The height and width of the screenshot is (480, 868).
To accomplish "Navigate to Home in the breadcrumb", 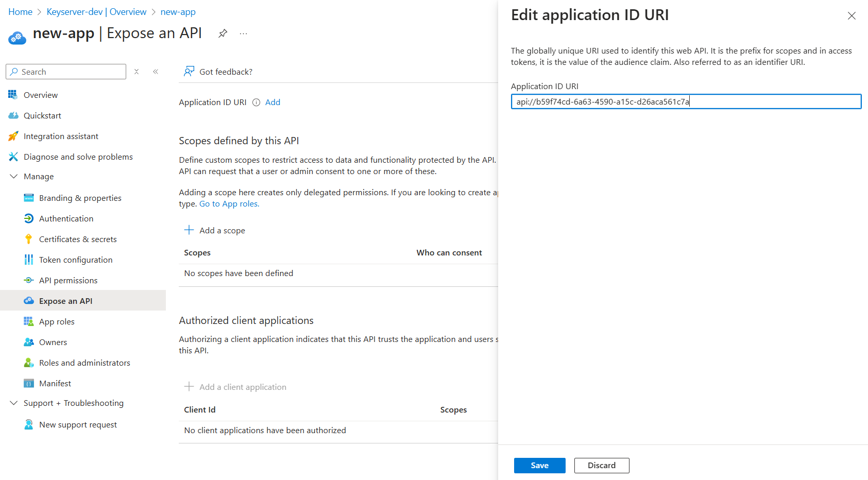I will coord(21,12).
